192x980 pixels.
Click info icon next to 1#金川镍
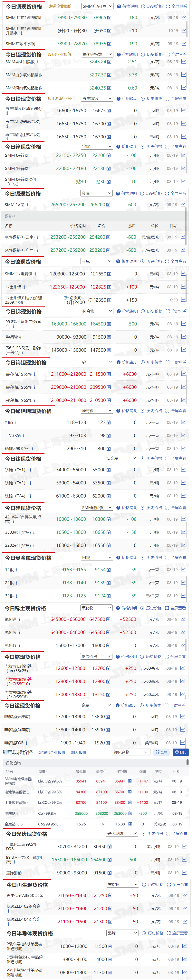(x=24, y=287)
